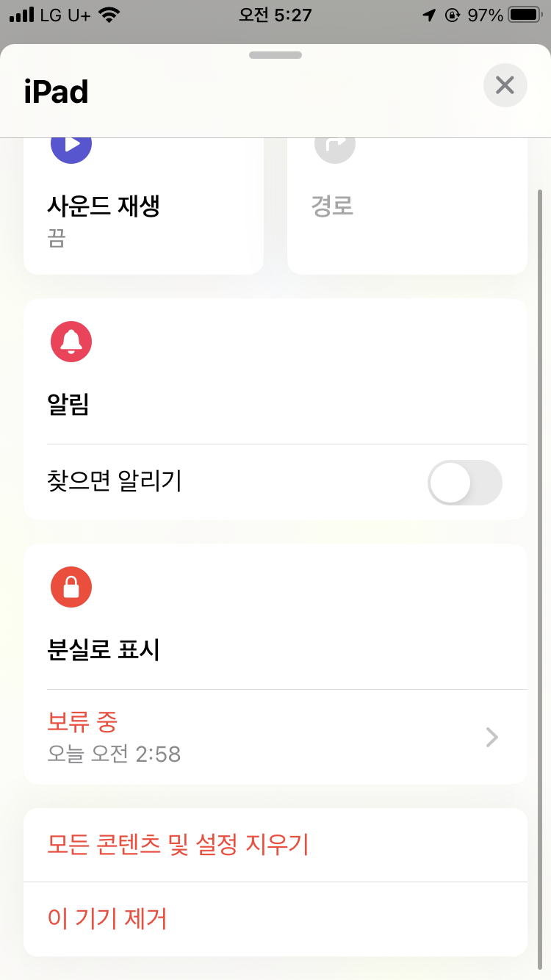551x980 pixels.
Task: Enable the 찾으면 알리기 switch
Action: pos(464,483)
